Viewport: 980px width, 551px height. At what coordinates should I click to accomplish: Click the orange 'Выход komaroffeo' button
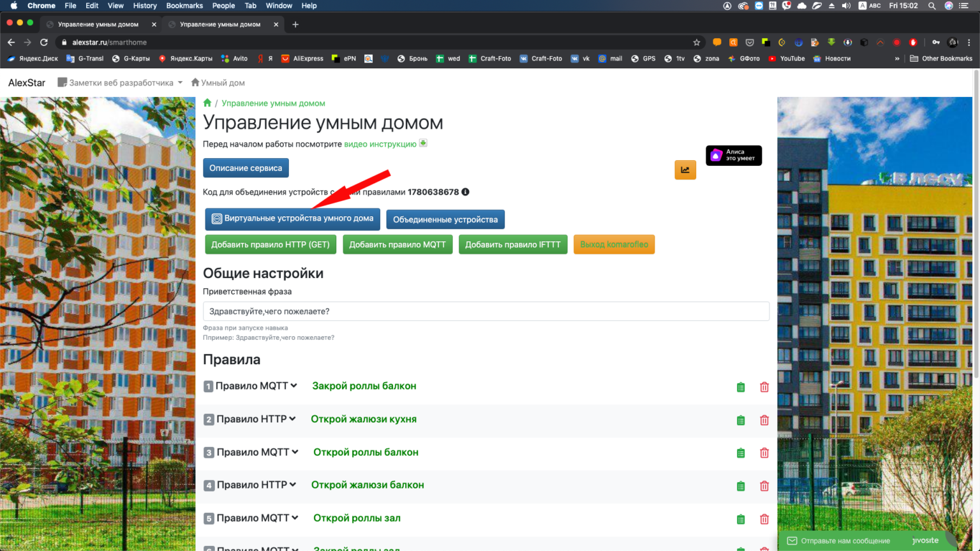coord(614,244)
